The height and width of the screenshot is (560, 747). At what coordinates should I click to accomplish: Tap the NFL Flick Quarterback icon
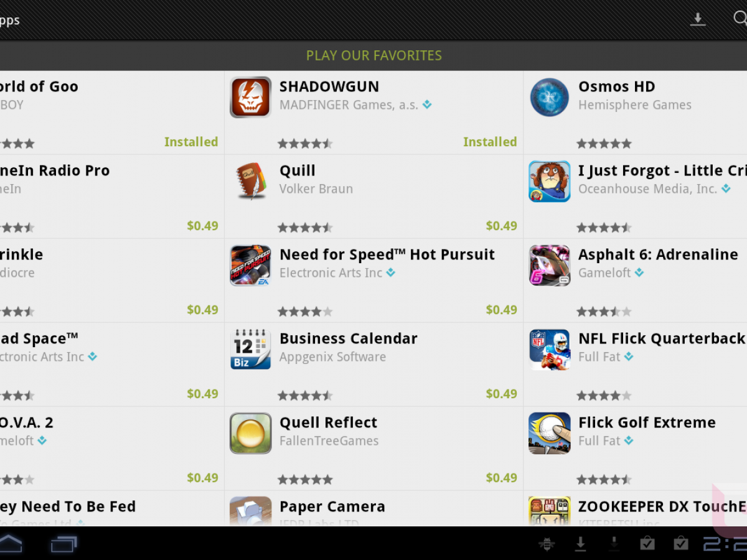(x=550, y=349)
